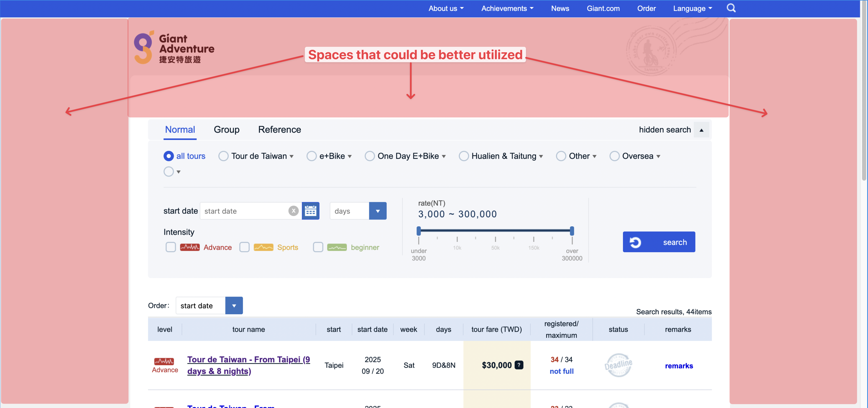Viewport: 868px width, 408px height.
Task: Check the Advance intensity checkbox
Action: coord(170,247)
